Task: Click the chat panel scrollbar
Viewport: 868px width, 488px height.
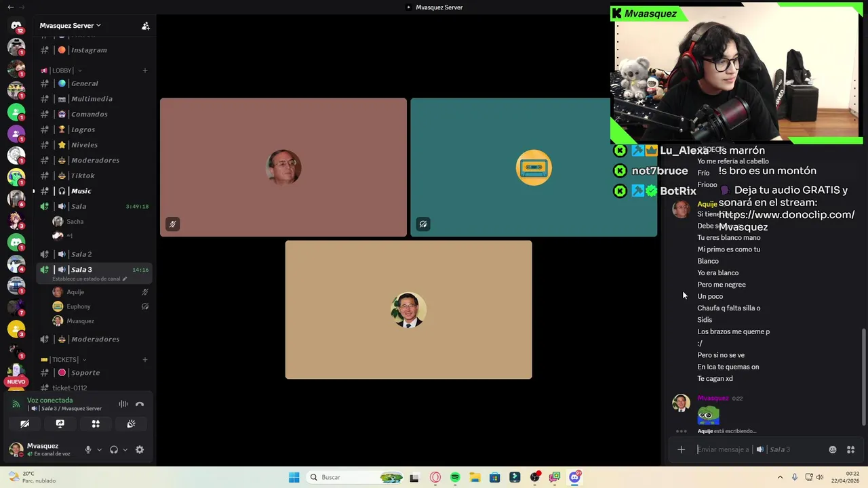Action: click(863, 377)
